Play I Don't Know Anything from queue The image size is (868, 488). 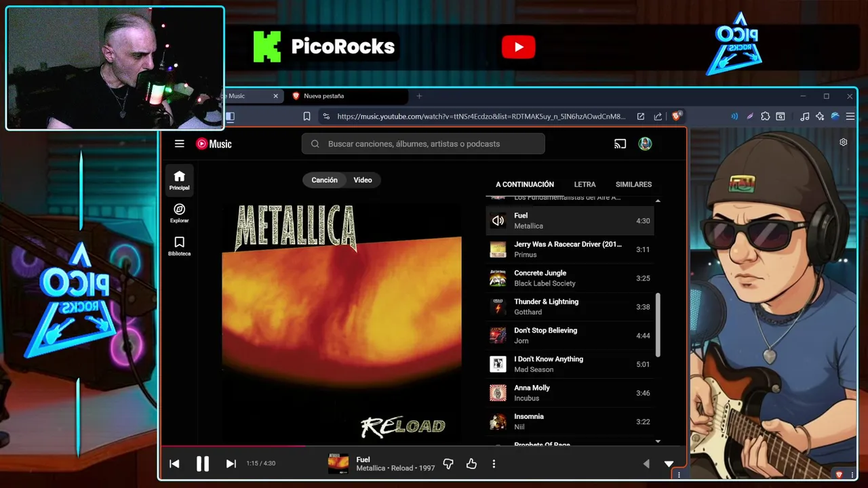click(x=570, y=364)
